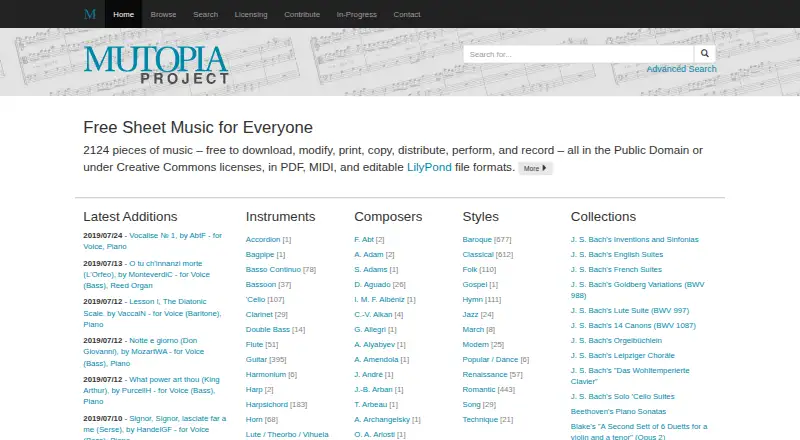Open the Contact page
The image size is (800, 440).
point(407,14)
